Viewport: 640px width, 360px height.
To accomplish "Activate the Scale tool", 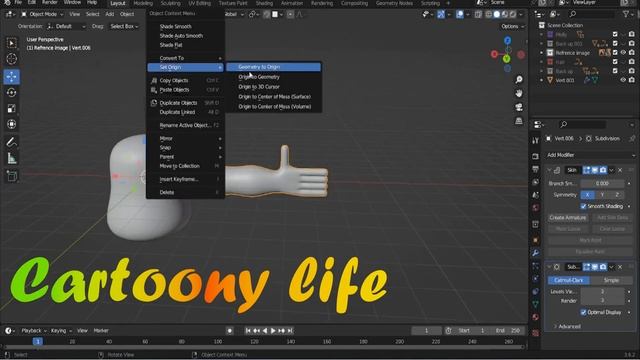I will coord(11,108).
